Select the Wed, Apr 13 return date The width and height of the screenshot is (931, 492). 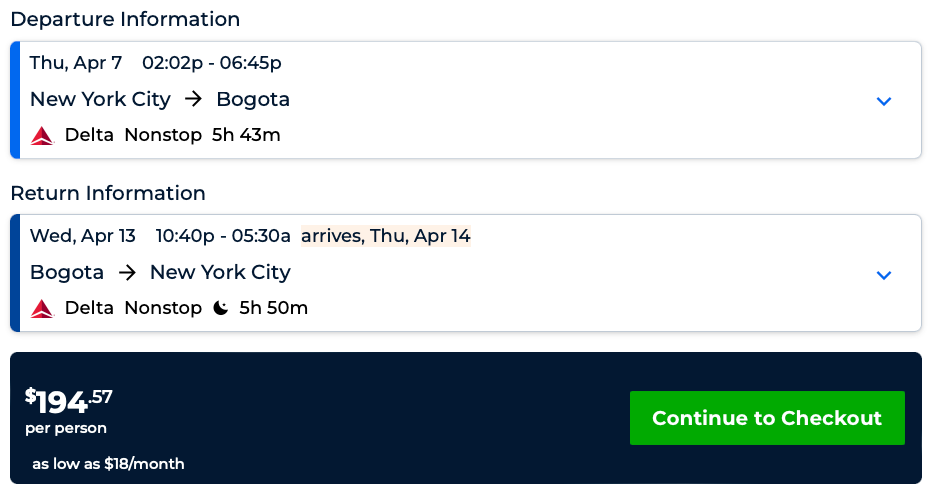coord(83,236)
